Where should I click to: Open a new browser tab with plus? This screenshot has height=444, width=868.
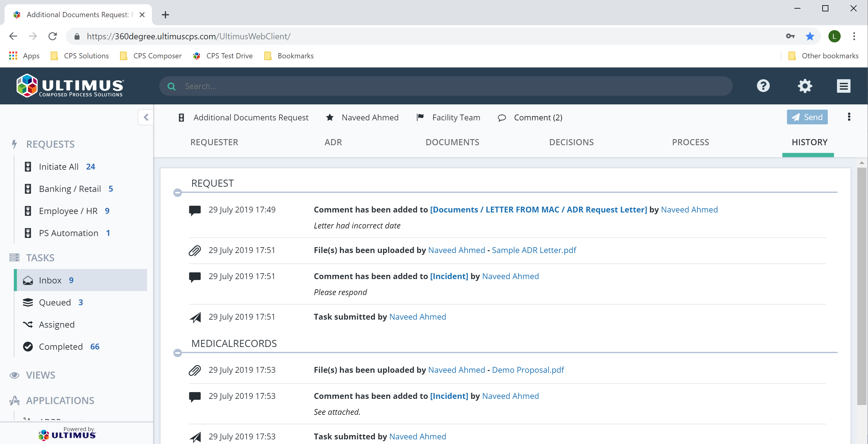[165, 14]
